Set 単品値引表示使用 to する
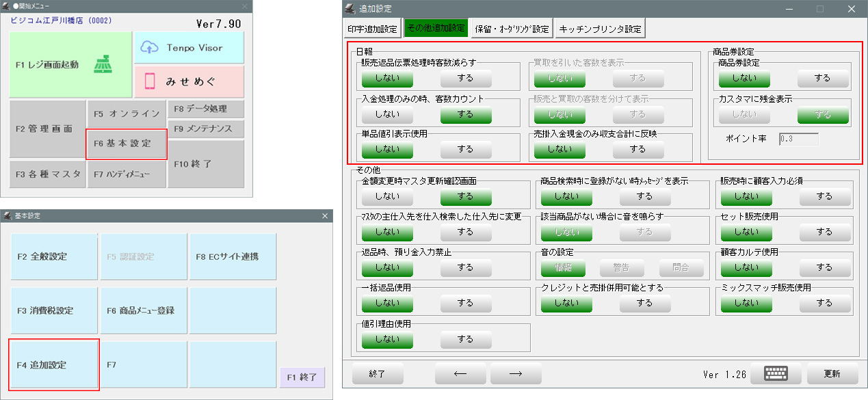868x400 pixels. pos(465,149)
